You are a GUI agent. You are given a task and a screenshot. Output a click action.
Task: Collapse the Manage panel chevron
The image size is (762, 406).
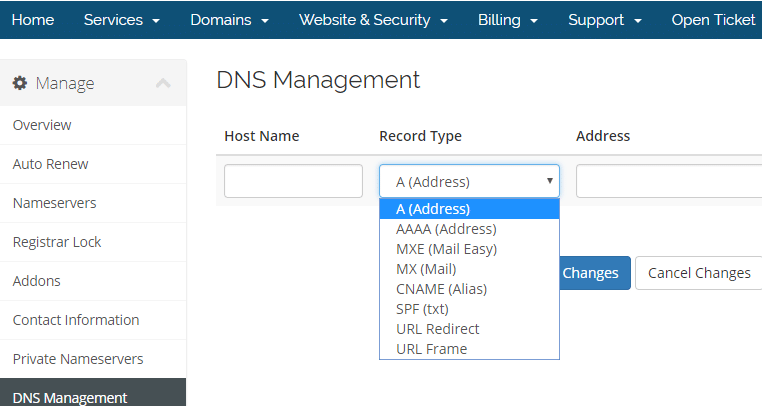[164, 84]
